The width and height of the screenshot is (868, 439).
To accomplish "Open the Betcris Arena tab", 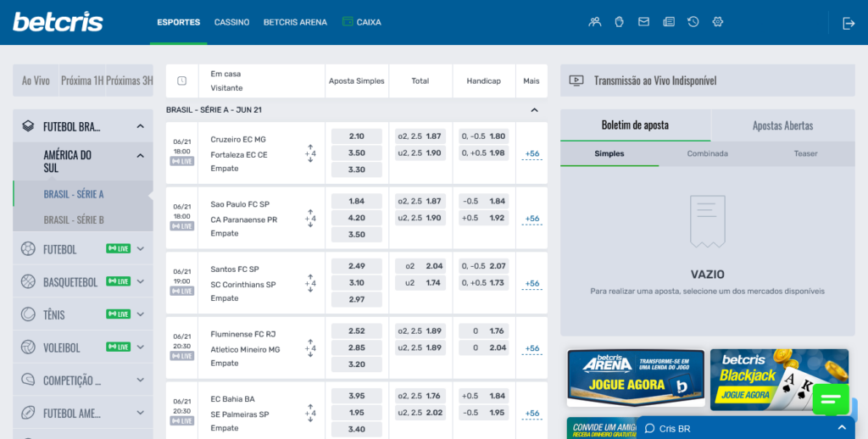I will tap(295, 22).
